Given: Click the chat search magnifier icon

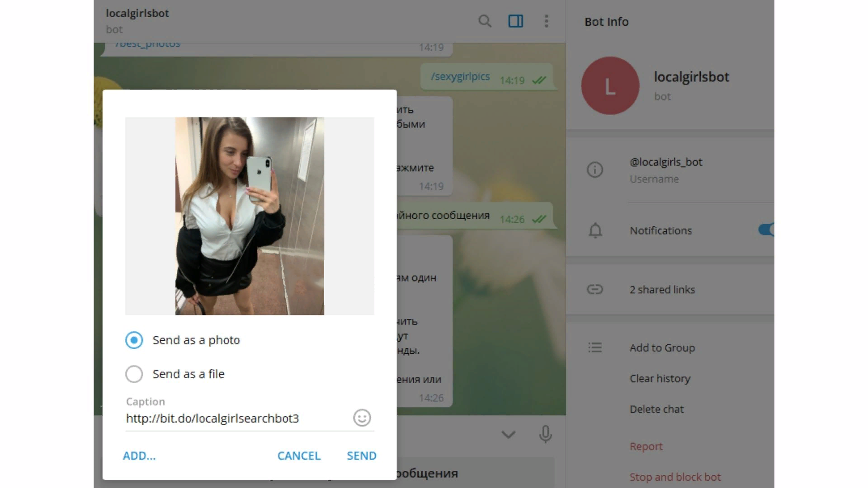Looking at the screenshot, I should [x=485, y=21].
